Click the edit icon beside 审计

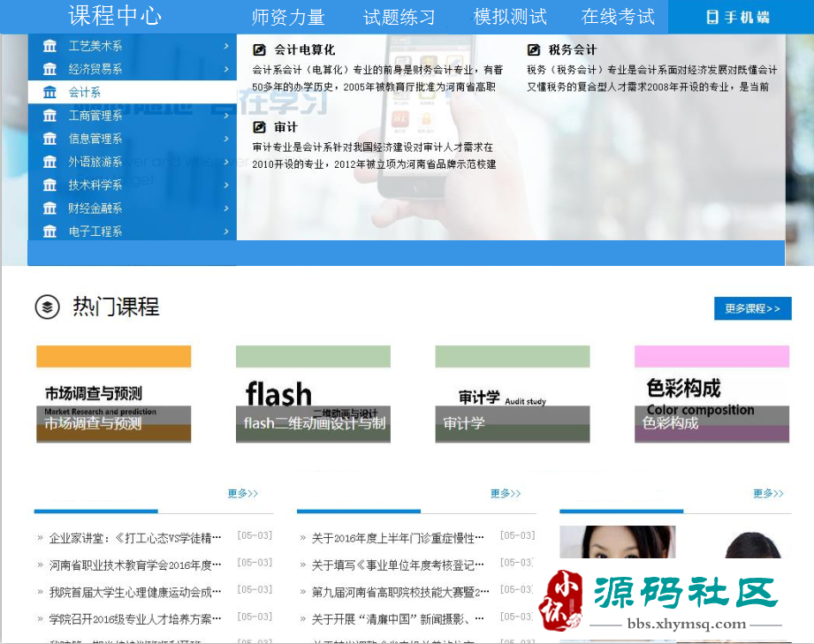pos(259,127)
